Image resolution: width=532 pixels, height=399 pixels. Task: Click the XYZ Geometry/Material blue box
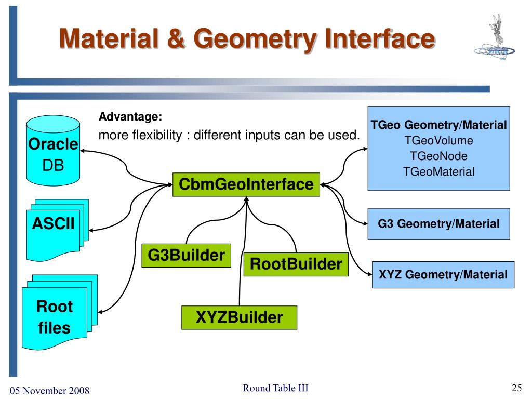coord(443,275)
